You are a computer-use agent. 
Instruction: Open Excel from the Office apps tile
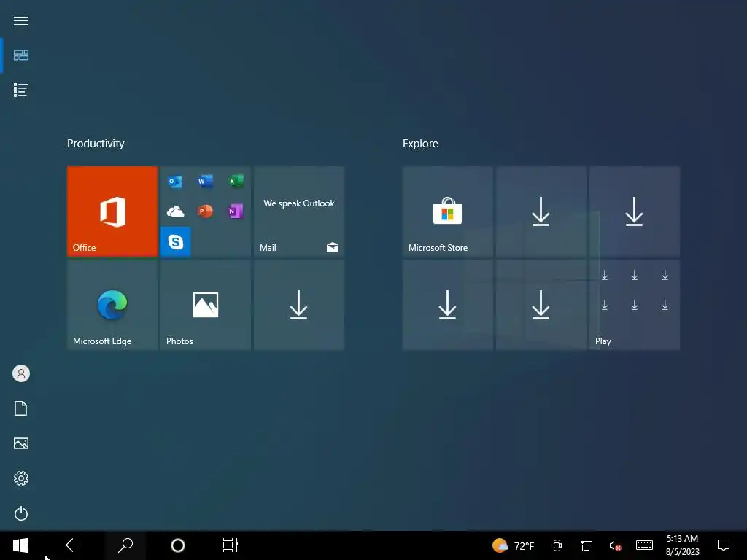click(x=236, y=182)
